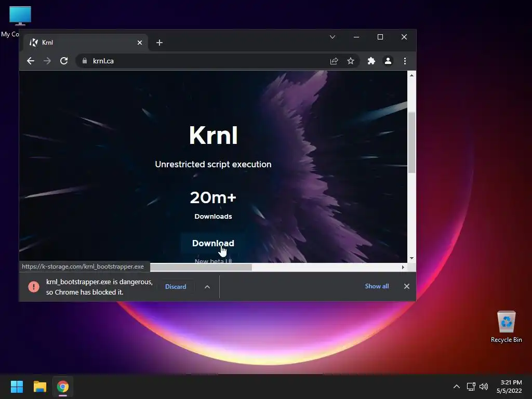
Task: Click the page's vertical scrollbar thumb
Action: [x=411, y=142]
